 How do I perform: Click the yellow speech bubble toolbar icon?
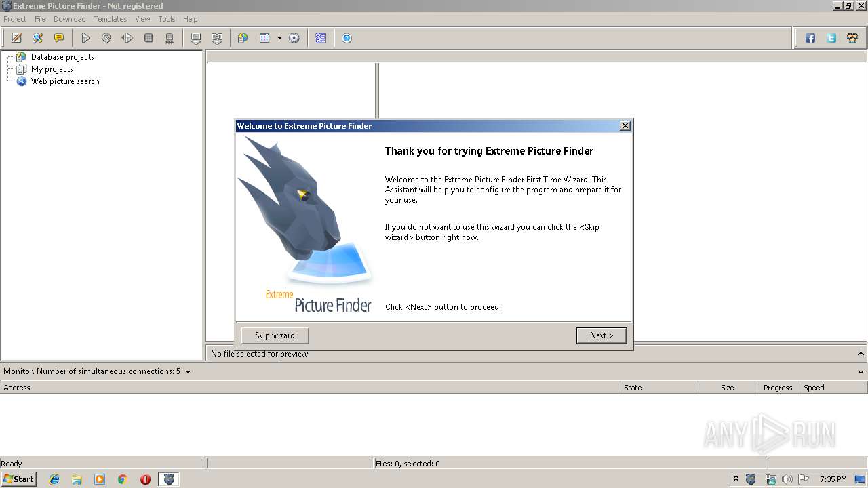point(59,39)
